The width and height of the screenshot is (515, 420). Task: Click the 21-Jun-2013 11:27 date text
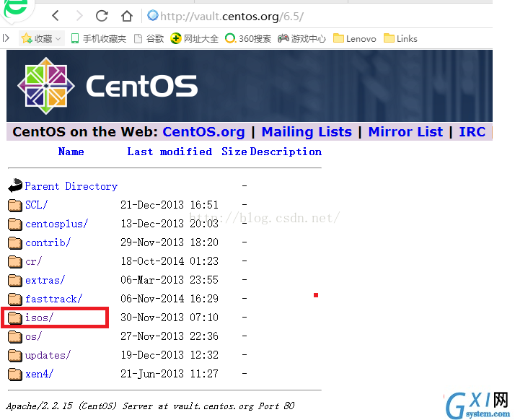click(x=170, y=374)
